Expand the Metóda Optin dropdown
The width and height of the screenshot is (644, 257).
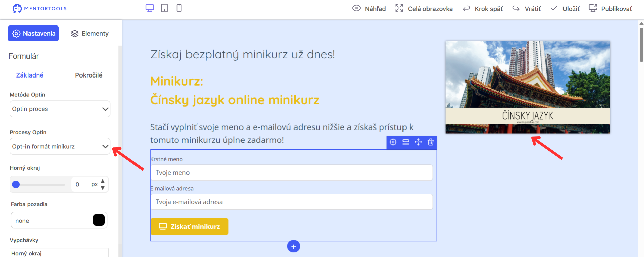pyautogui.click(x=60, y=109)
